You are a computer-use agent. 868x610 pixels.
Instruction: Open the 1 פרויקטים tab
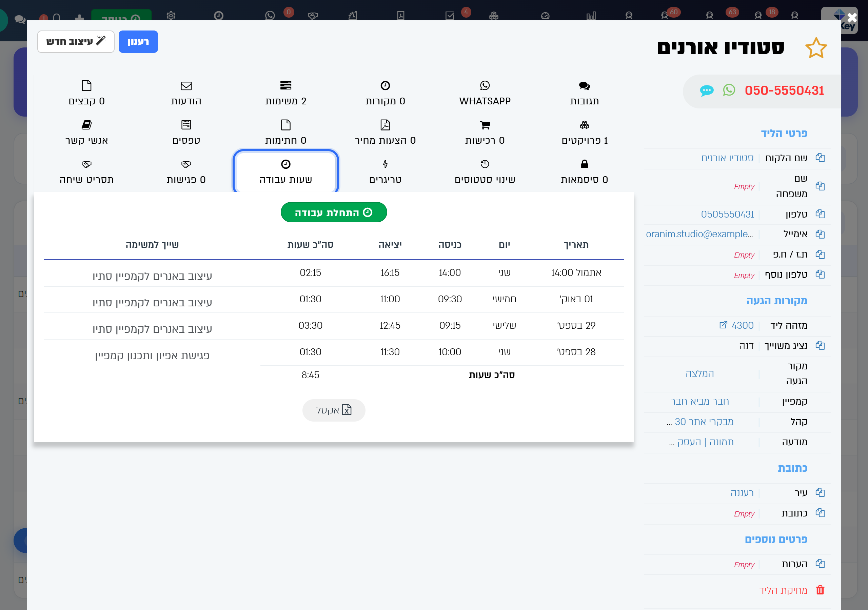click(584, 133)
